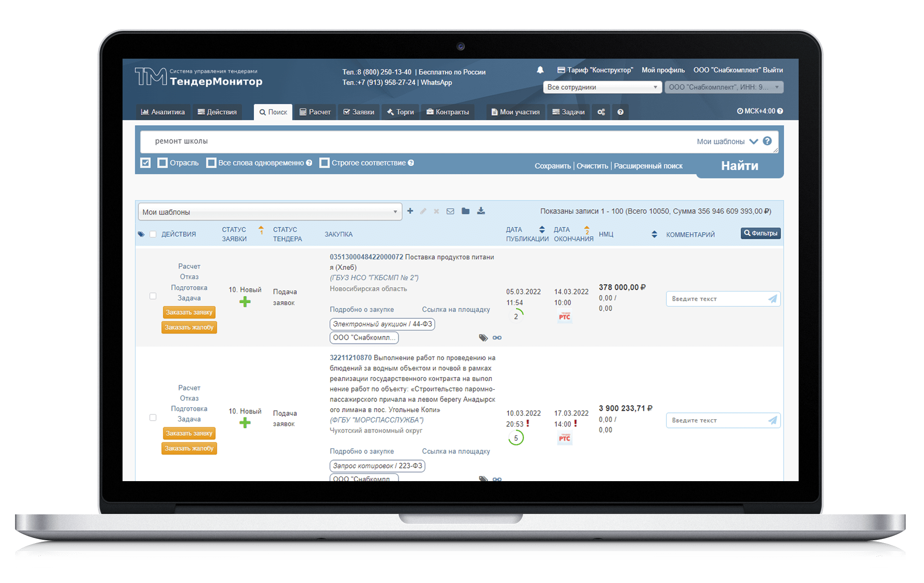Click the folder icon in template toolbar
The height and width of the screenshot is (583, 924).
click(465, 211)
